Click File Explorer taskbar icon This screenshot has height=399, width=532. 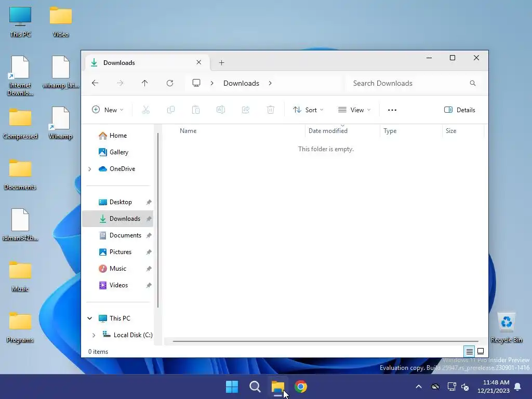[278, 387]
